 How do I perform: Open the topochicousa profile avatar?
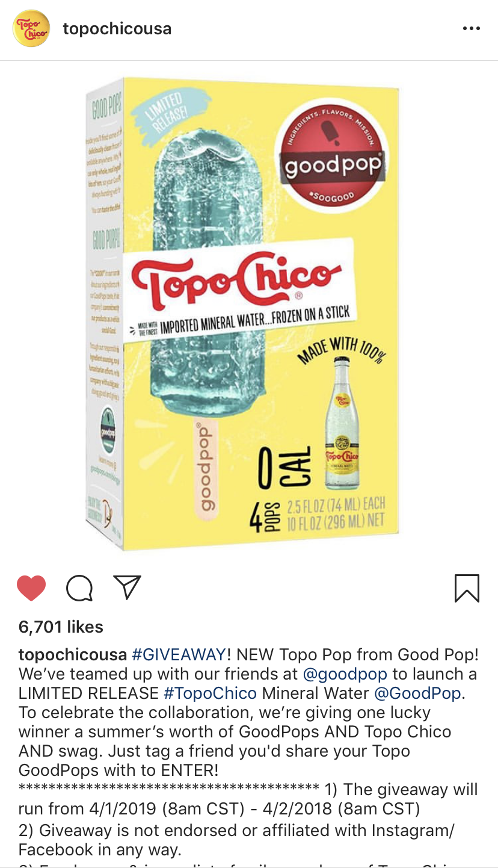pos(31,28)
